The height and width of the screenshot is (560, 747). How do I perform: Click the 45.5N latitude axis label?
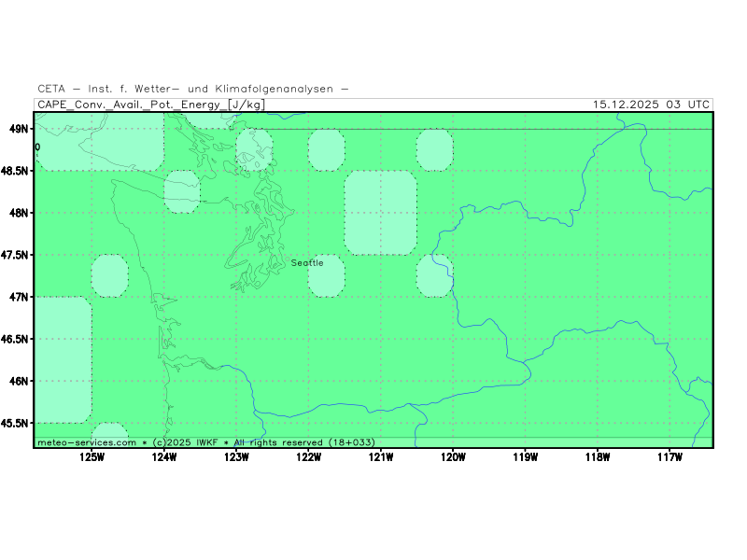[14, 423]
